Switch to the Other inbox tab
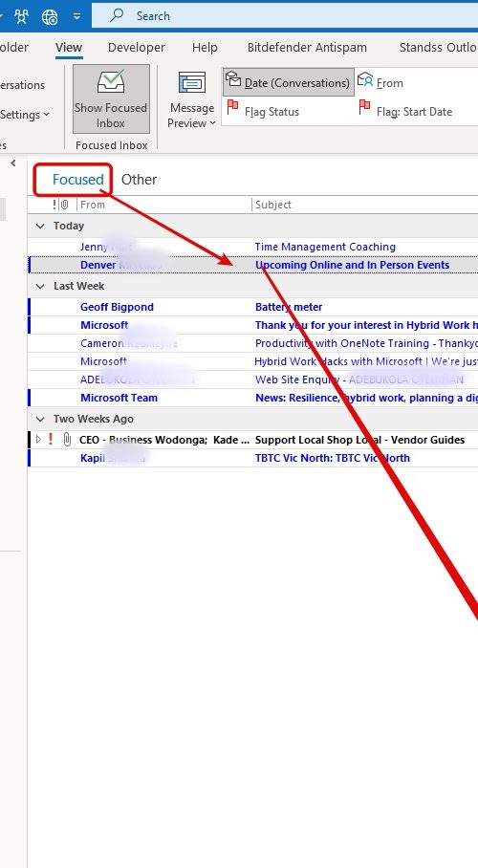Screen dimensions: 478x868 139,180
